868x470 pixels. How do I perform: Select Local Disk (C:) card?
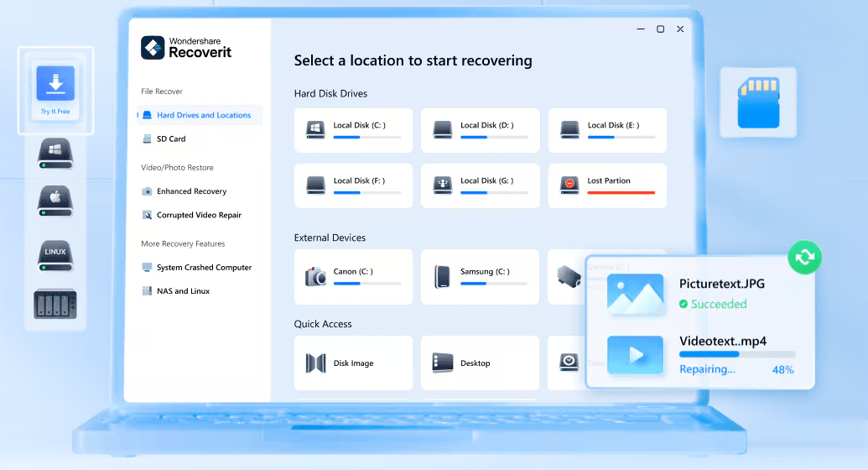pyautogui.click(x=353, y=130)
